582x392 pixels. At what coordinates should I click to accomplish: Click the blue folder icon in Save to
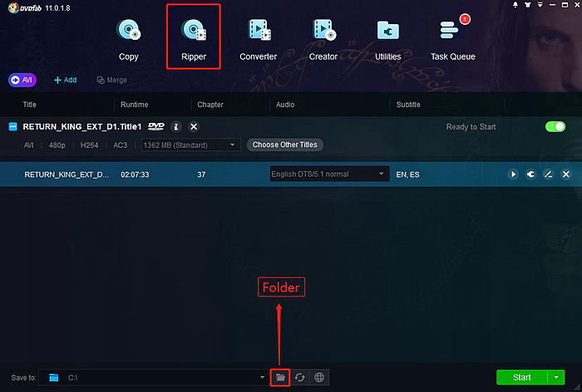(x=54, y=378)
